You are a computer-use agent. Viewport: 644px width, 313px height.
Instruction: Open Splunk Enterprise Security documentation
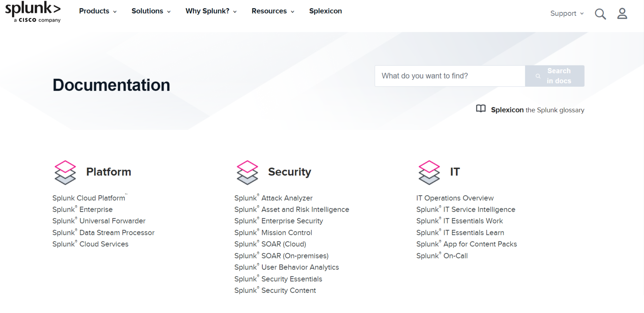click(x=279, y=221)
